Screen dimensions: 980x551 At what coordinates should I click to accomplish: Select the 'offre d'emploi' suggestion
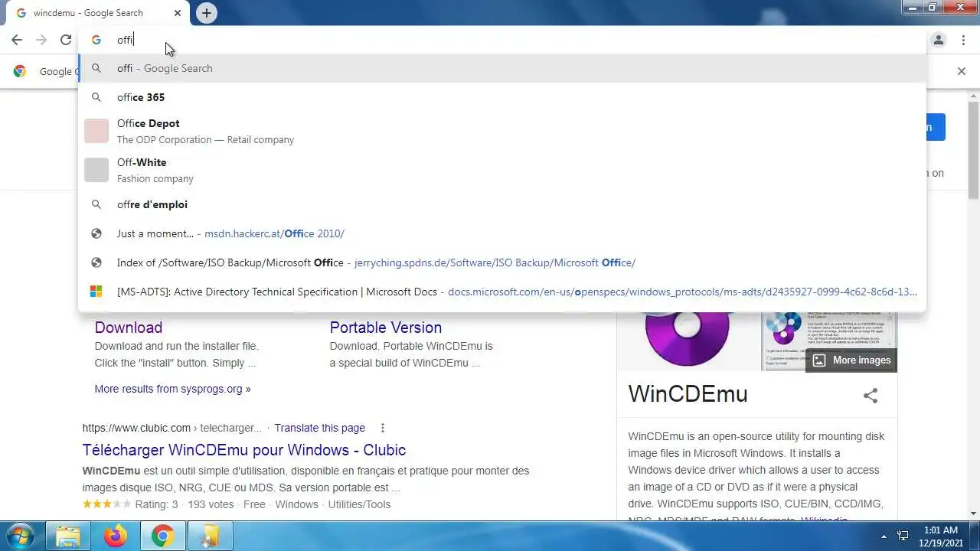pyautogui.click(x=501, y=204)
